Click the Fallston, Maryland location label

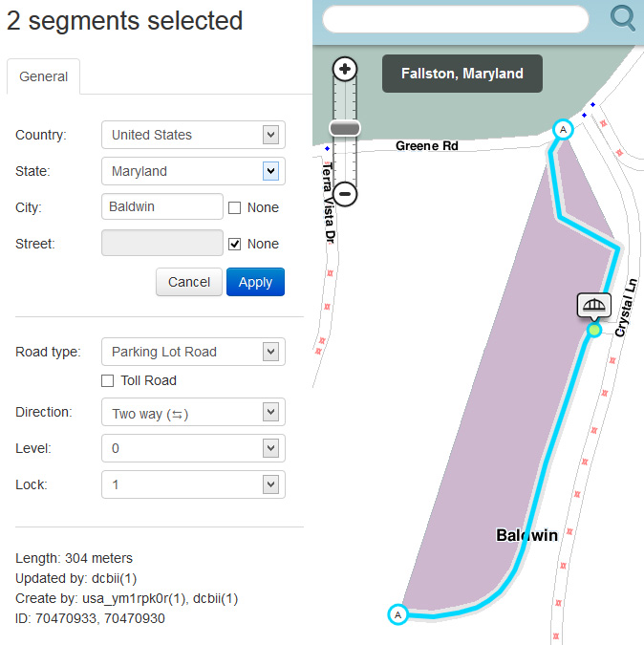click(462, 74)
